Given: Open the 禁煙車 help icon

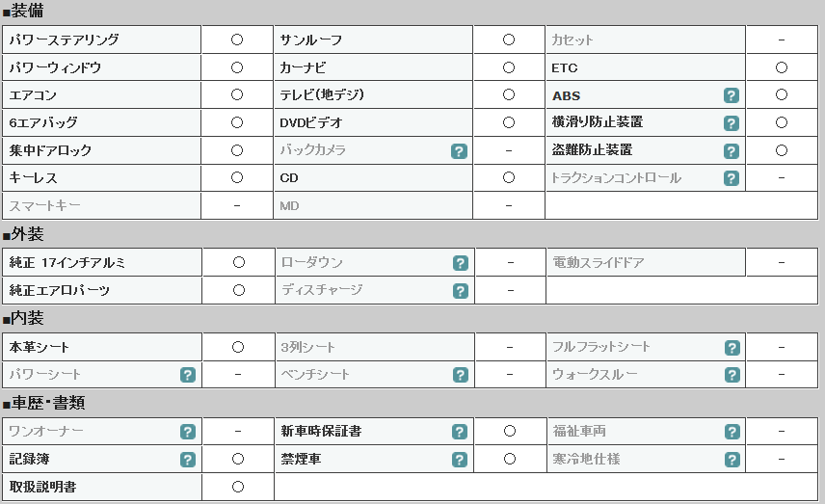Looking at the screenshot, I should coord(460,460).
